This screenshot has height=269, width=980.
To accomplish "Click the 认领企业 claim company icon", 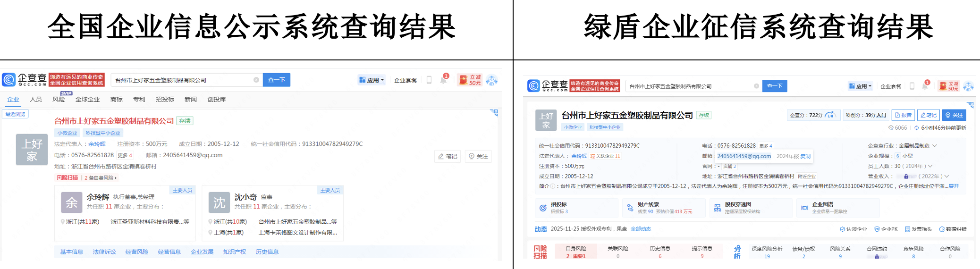I will pos(842,229).
